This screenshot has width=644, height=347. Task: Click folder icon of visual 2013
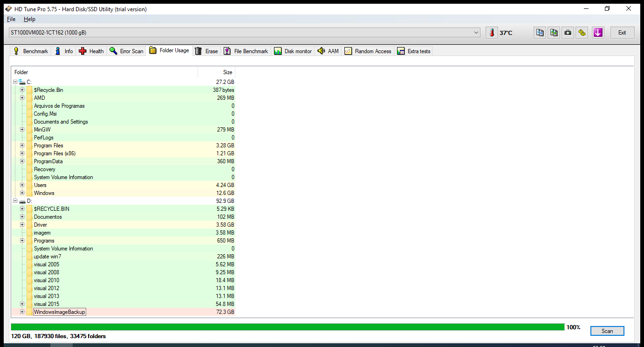coord(29,296)
